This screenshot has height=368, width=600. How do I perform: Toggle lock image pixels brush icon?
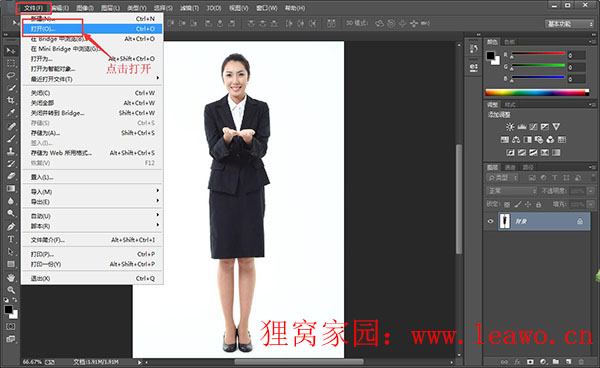(517, 205)
